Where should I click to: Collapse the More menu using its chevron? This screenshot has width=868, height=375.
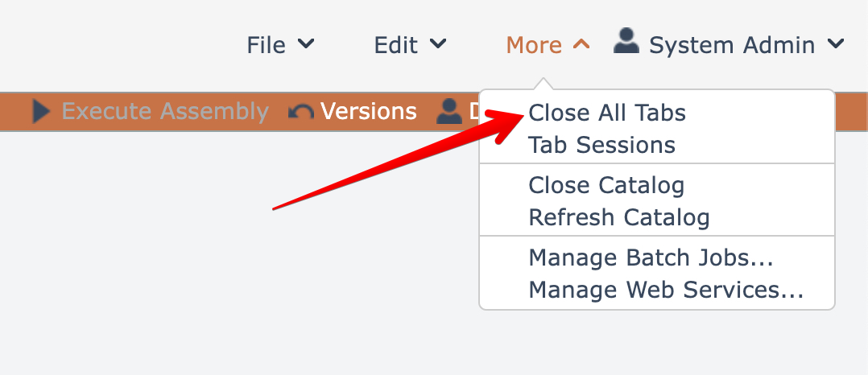coord(581,44)
